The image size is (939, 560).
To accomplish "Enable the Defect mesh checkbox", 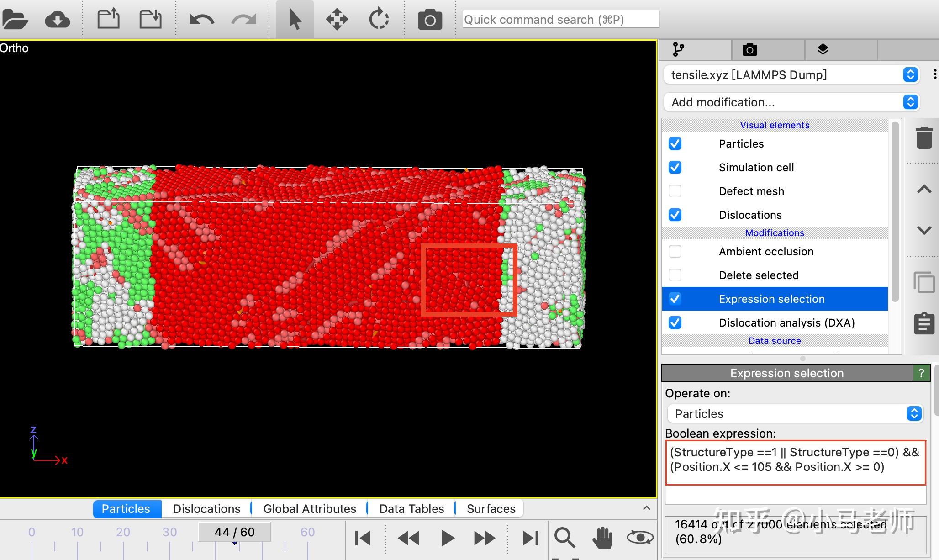I will (x=675, y=191).
